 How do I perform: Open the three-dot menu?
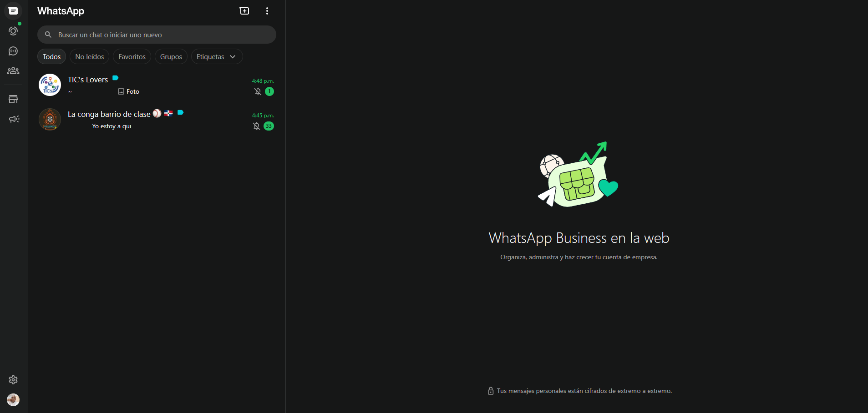(x=267, y=11)
